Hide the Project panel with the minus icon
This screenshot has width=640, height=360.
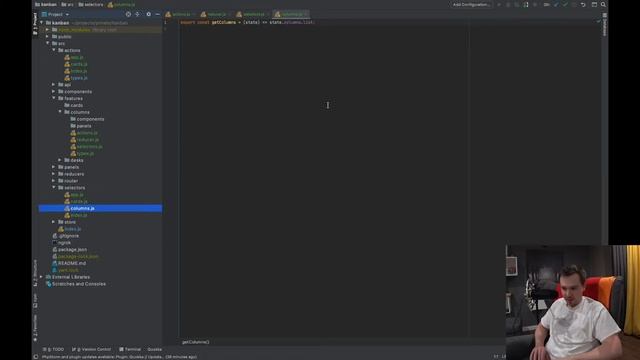[x=157, y=14]
